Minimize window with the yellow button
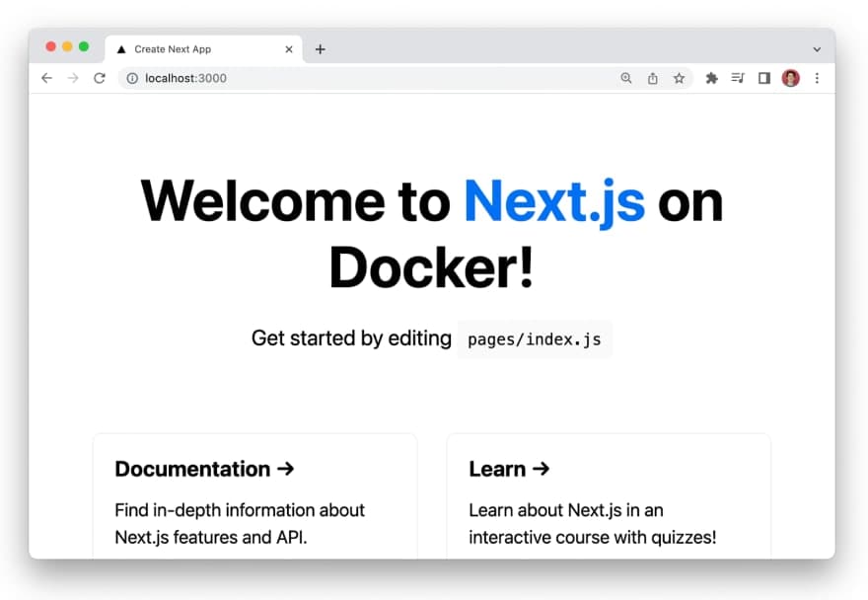Viewport: 868px width, 600px height. click(x=67, y=46)
